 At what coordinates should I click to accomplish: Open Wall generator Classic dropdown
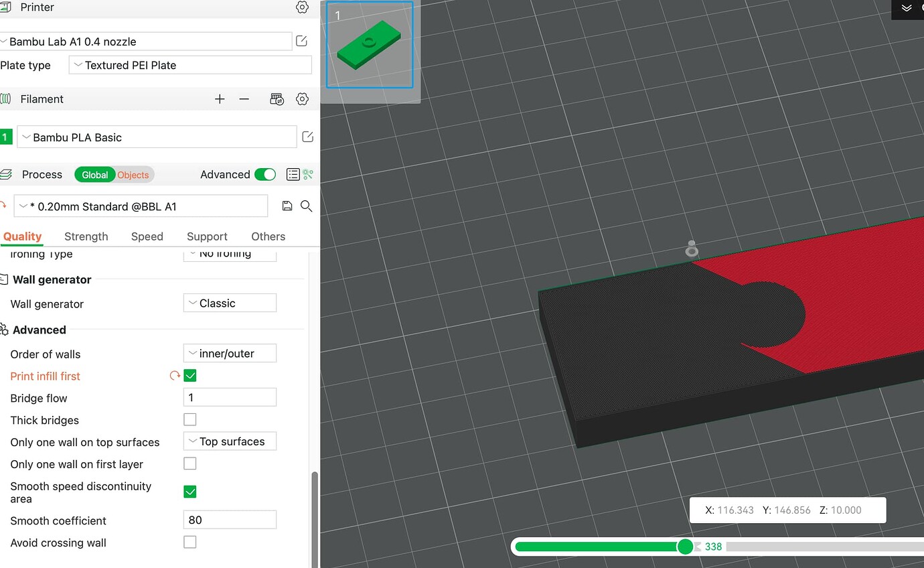[230, 303]
